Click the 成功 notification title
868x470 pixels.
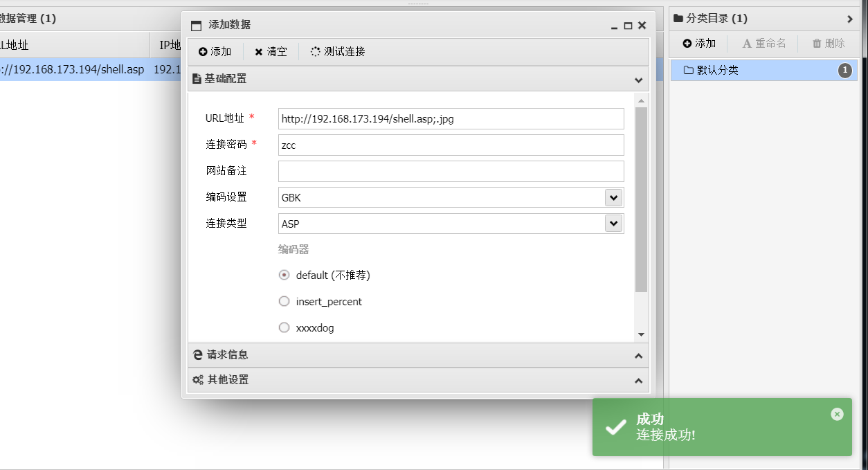click(650, 419)
